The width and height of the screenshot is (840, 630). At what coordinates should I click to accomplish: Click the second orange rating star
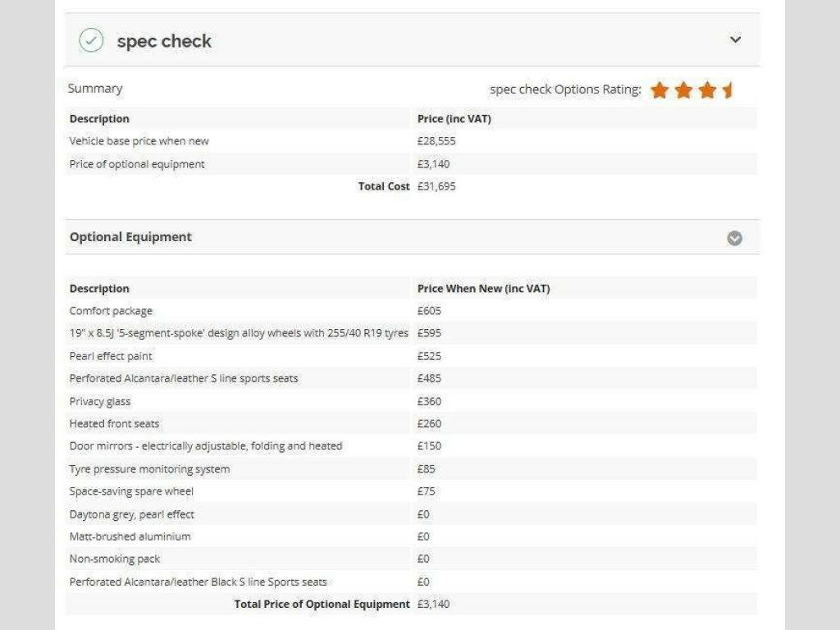pos(683,90)
